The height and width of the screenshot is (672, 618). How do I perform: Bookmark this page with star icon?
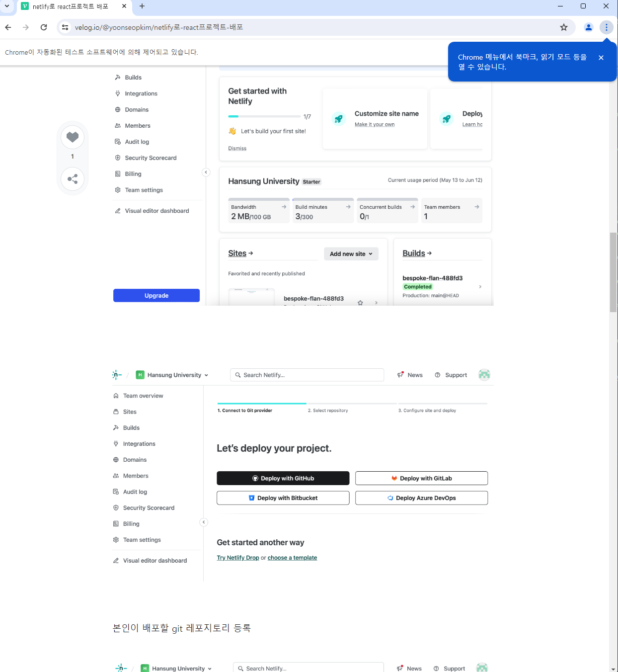[x=564, y=27]
